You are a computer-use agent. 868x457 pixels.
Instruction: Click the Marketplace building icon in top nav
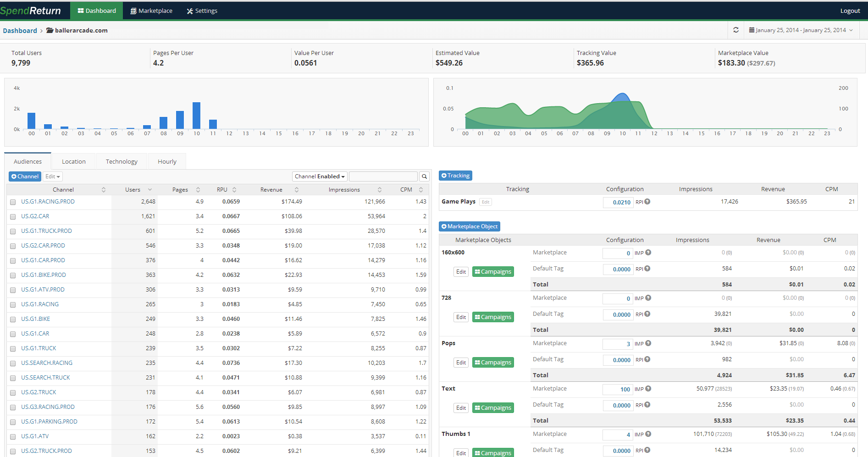133,11
